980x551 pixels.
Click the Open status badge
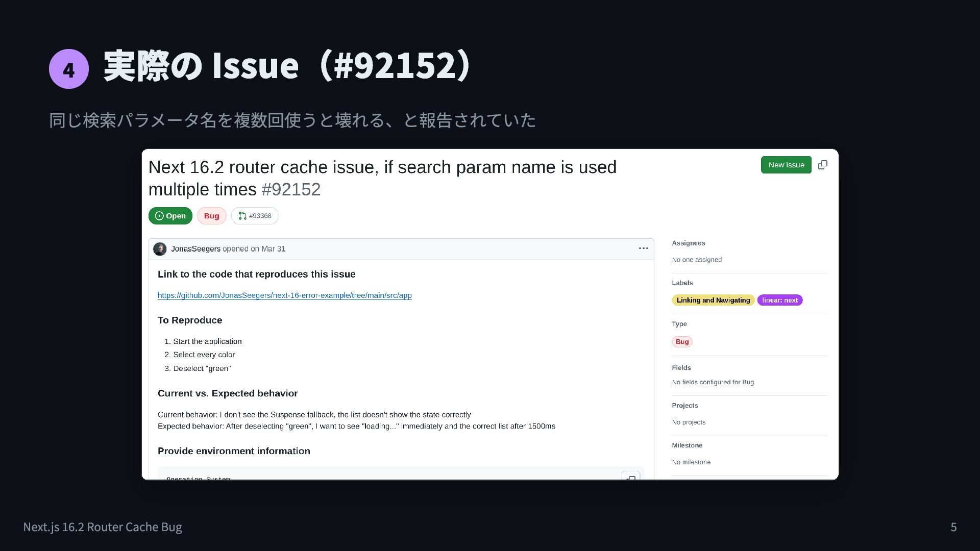tap(170, 216)
